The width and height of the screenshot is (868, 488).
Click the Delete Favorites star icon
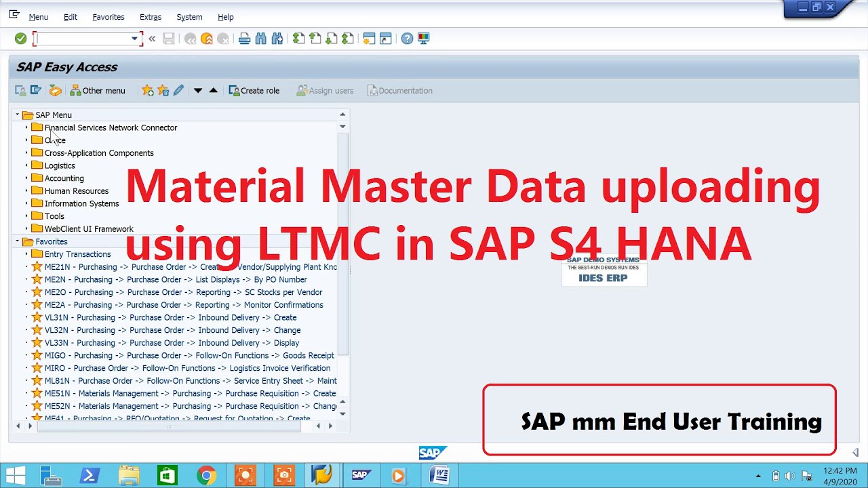click(x=163, y=90)
